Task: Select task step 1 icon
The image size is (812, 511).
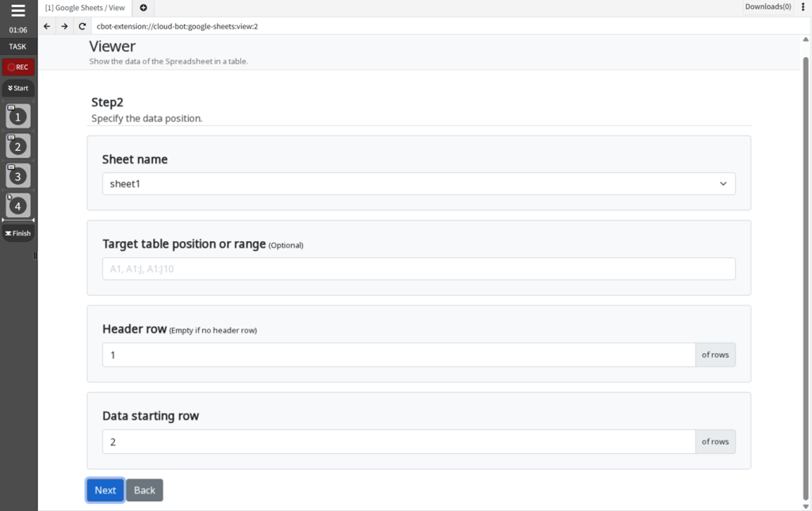Action: click(18, 116)
